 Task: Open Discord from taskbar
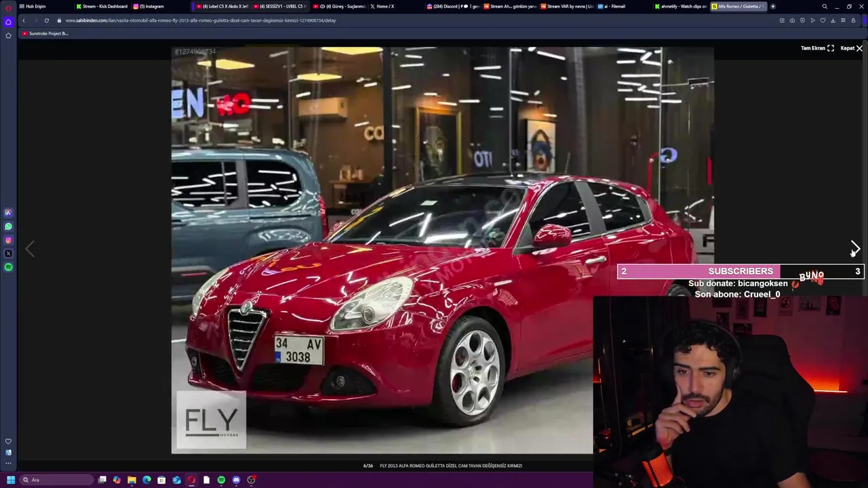click(236, 480)
